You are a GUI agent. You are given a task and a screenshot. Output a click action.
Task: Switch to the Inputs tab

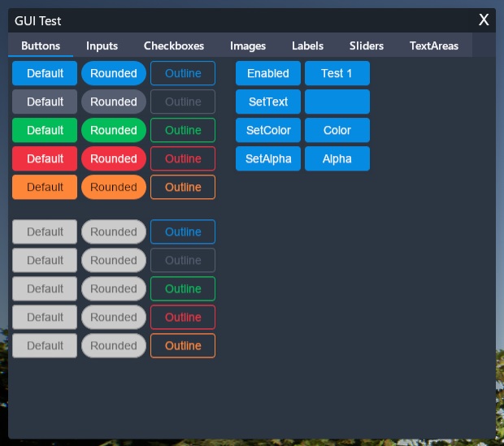click(102, 45)
